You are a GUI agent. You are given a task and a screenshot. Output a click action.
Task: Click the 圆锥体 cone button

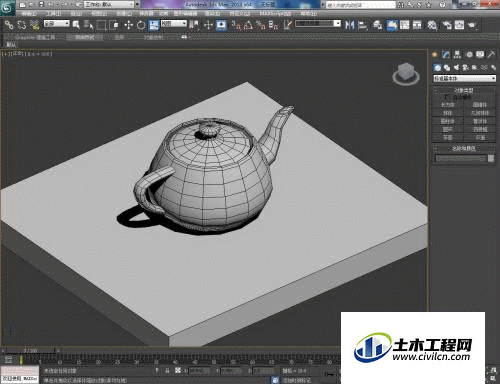[480, 105]
